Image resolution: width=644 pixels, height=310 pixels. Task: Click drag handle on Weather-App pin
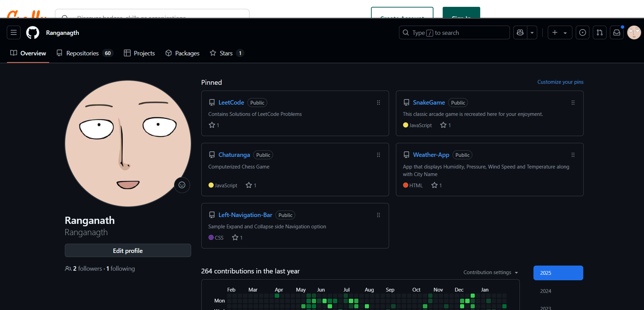click(573, 155)
